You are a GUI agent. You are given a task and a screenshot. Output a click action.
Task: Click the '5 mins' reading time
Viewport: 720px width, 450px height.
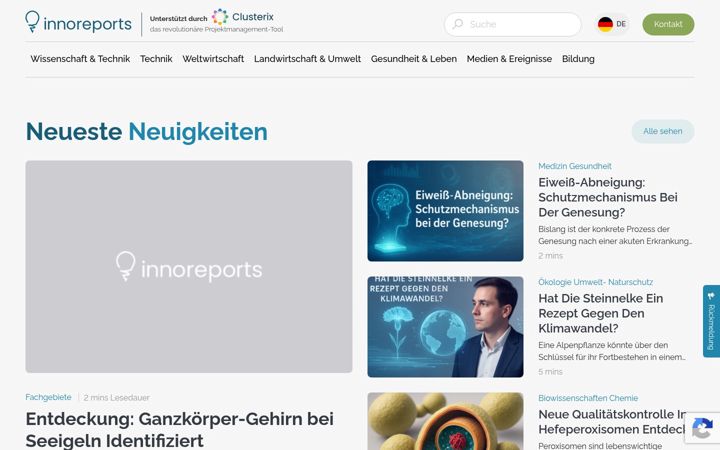tap(550, 372)
